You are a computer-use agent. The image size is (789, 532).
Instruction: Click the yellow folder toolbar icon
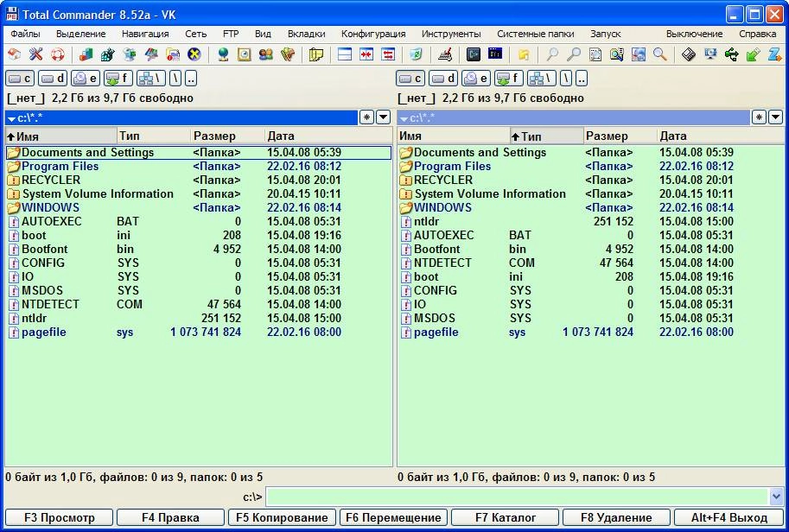(524, 54)
